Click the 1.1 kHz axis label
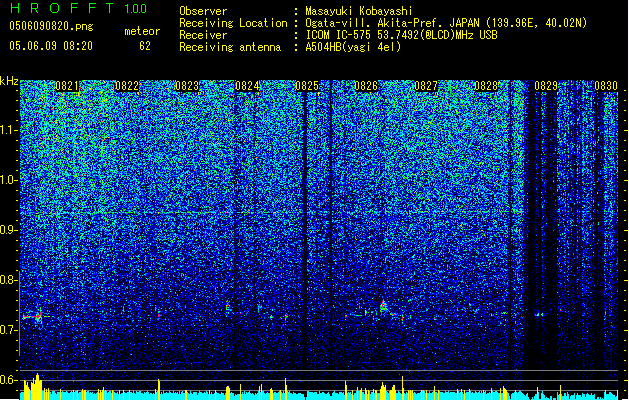Image resolution: width=629 pixels, height=400 pixels. tap(8, 130)
